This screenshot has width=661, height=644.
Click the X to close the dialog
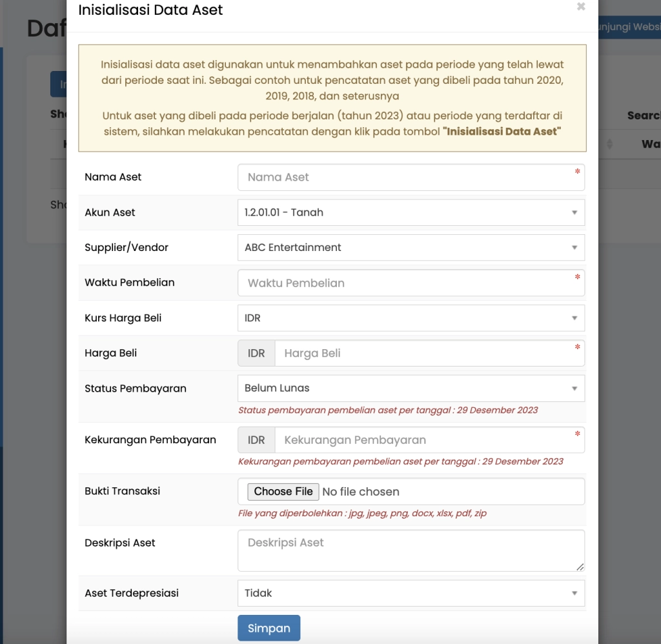pyautogui.click(x=580, y=6)
